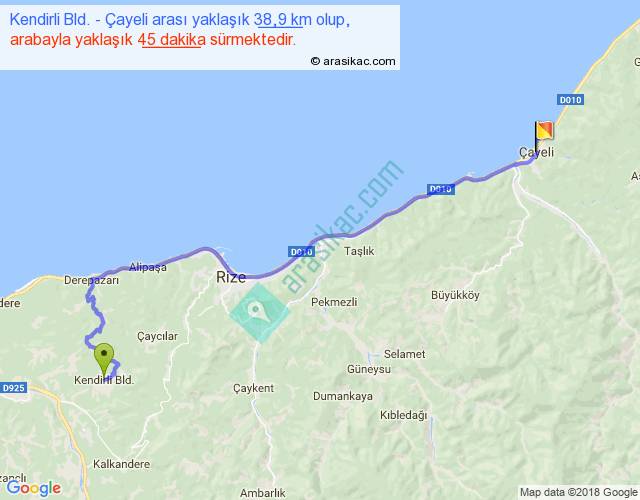
Task: Click the Google logo on the map
Action: pos(31,488)
